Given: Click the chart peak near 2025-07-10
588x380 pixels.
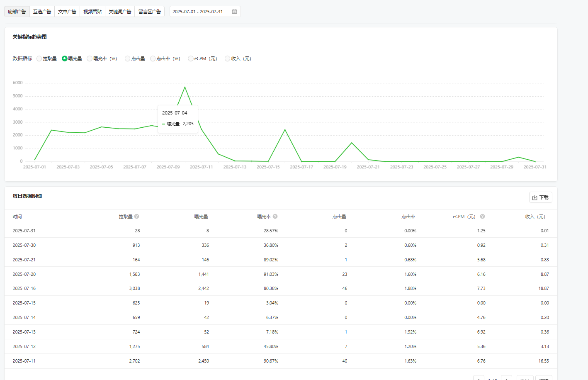Looking at the screenshot, I should tap(185, 87).
